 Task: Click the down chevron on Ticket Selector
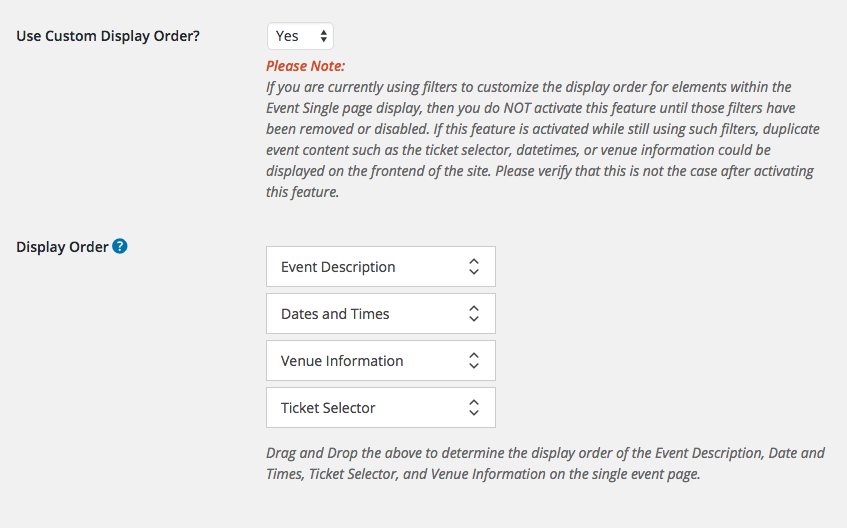(x=474, y=413)
